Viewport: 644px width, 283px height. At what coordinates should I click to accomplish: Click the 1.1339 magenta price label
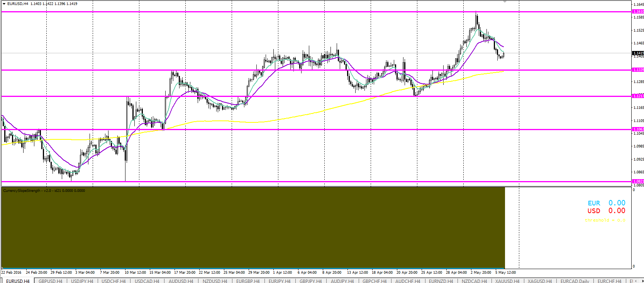click(x=638, y=70)
